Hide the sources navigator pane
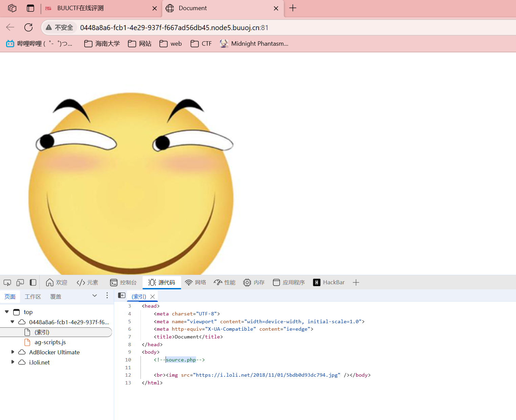 (122, 295)
